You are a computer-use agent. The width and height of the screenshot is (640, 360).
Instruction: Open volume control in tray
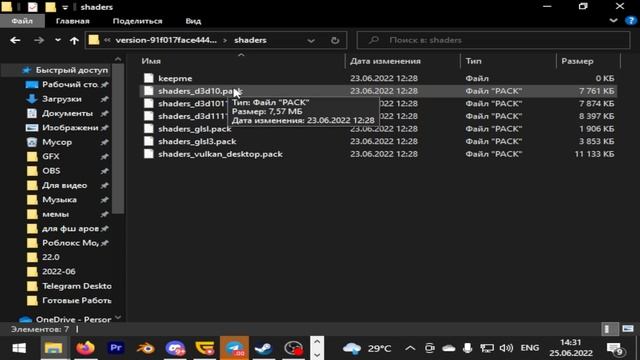(506, 348)
